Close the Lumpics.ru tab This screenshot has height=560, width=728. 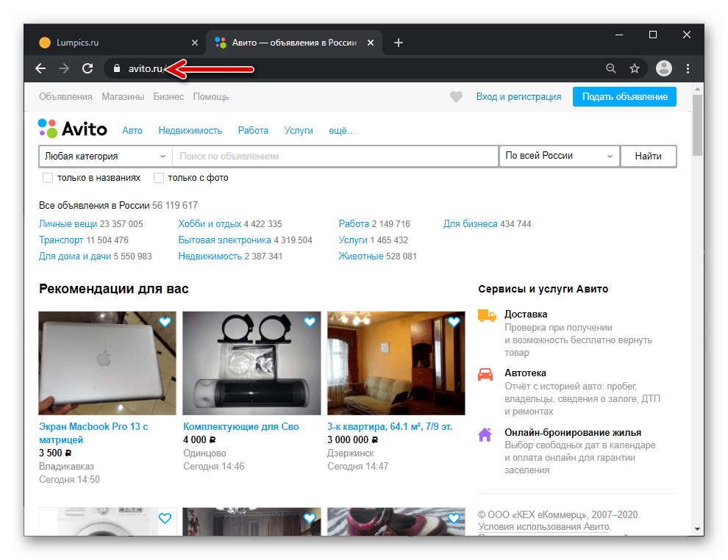195,43
